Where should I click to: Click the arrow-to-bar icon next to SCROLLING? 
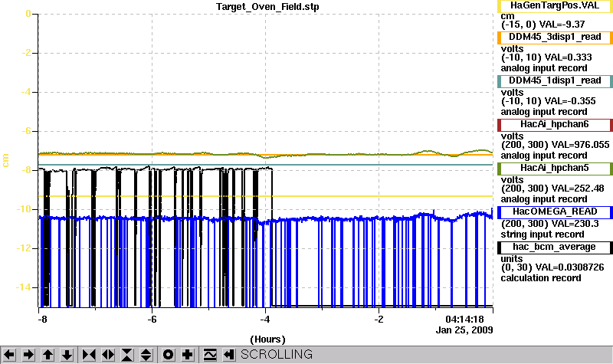pyautogui.click(x=229, y=355)
